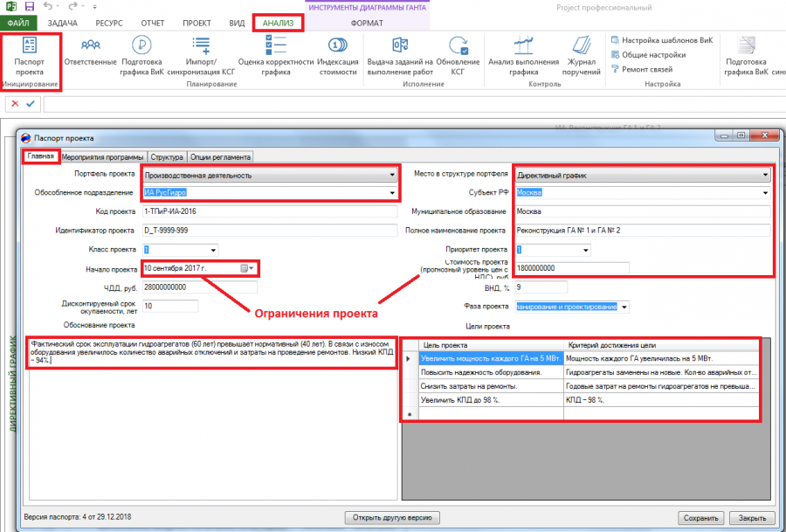
Task: Save the document with floppy icon
Action: (30, 7)
